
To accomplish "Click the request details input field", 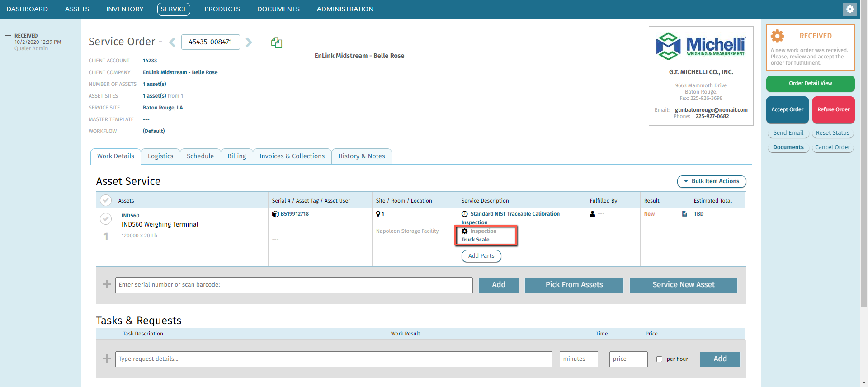I will click(334, 359).
